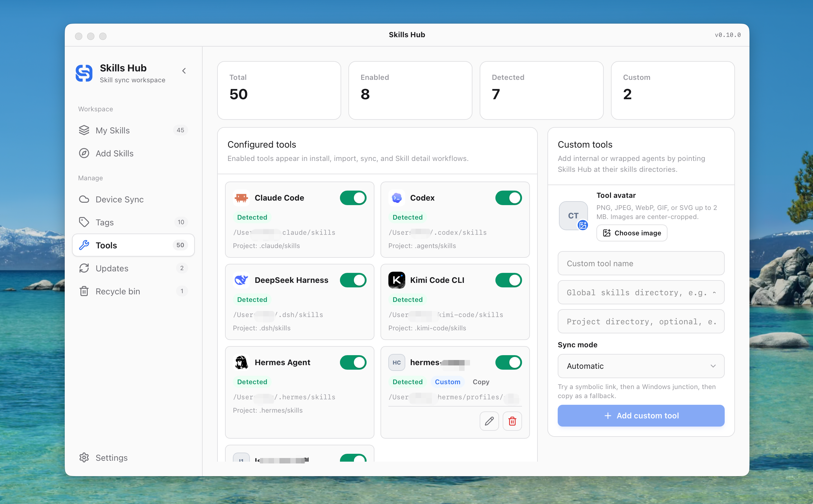Viewport: 813px width, 504px height.
Task: Go to Device Sync
Action: [133, 199]
